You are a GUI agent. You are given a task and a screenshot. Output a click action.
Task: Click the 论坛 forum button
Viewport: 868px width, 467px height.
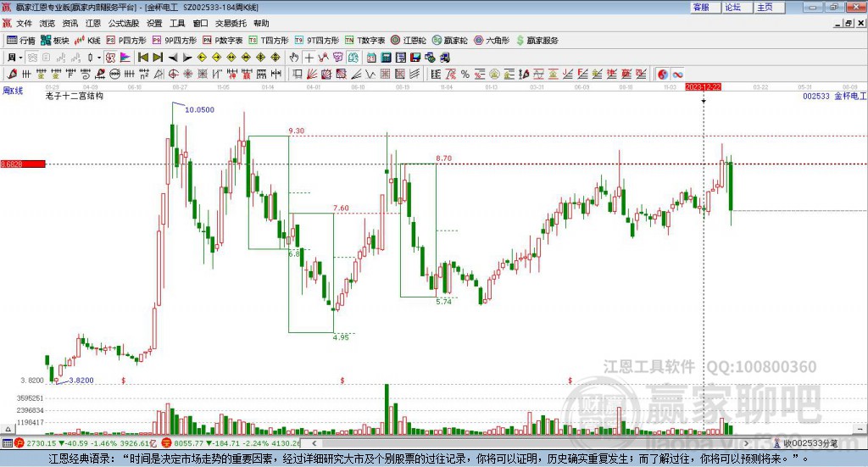(x=737, y=7)
